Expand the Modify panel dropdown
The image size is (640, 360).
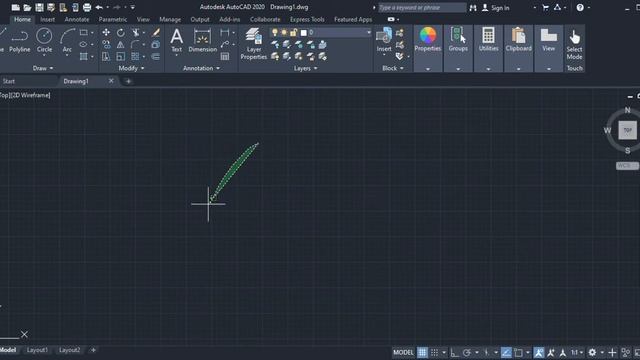(131, 68)
